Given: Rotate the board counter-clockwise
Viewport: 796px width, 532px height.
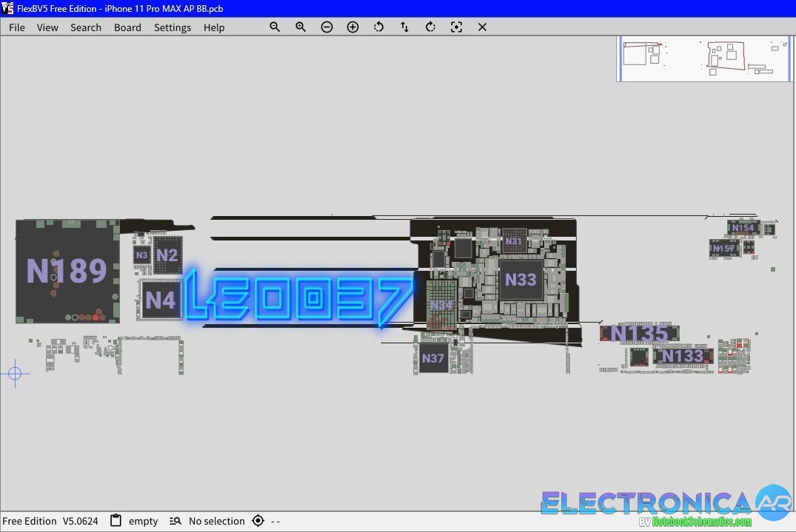Looking at the screenshot, I should point(378,27).
